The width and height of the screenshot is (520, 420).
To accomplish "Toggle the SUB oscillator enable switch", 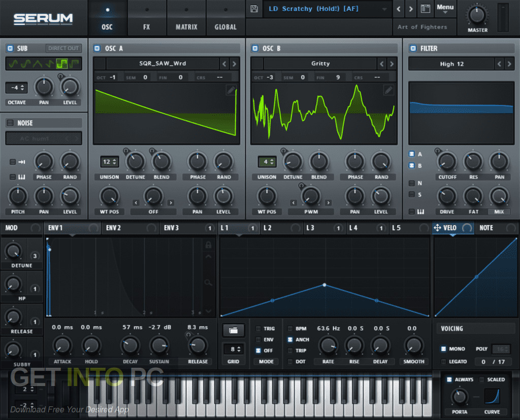I will tap(10, 48).
